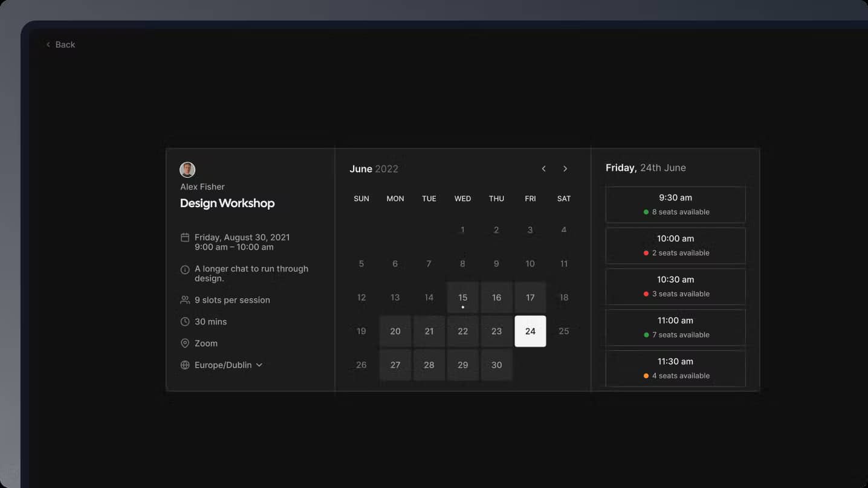This screenshot has width=868, height=488.
Task: Click the info icon beside description
Action: (x=185, y=269)
